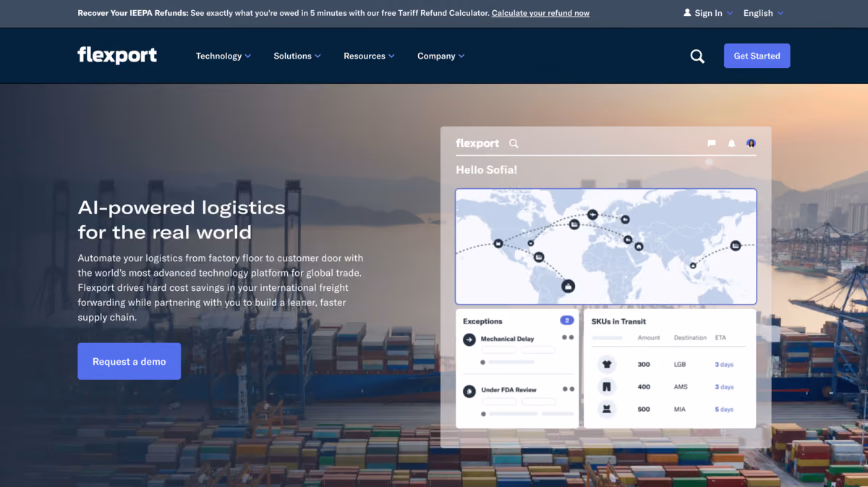Click the dress icon in the 500 row
The height and width of the screenshot is (487, 868).
(606, 409)
